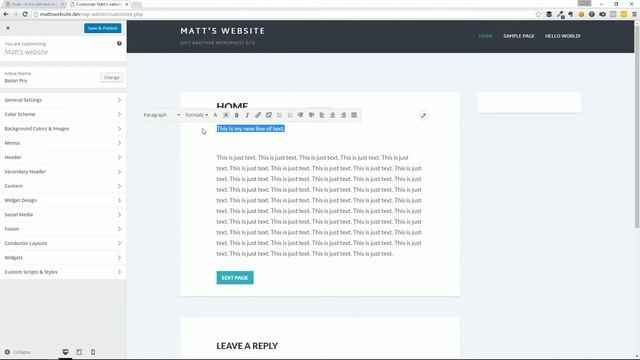
Task: Click the LEAVE A REPLY heading
Action: (x=247, y=346)
